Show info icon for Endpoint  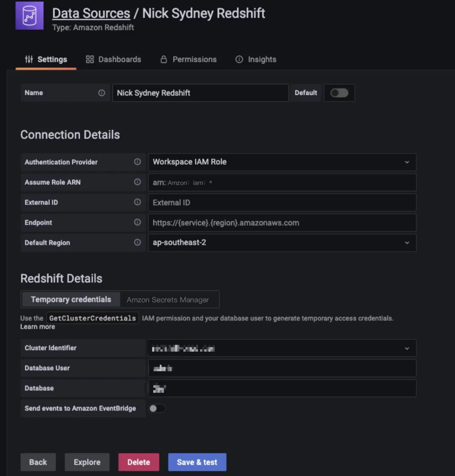click(137, 222)
